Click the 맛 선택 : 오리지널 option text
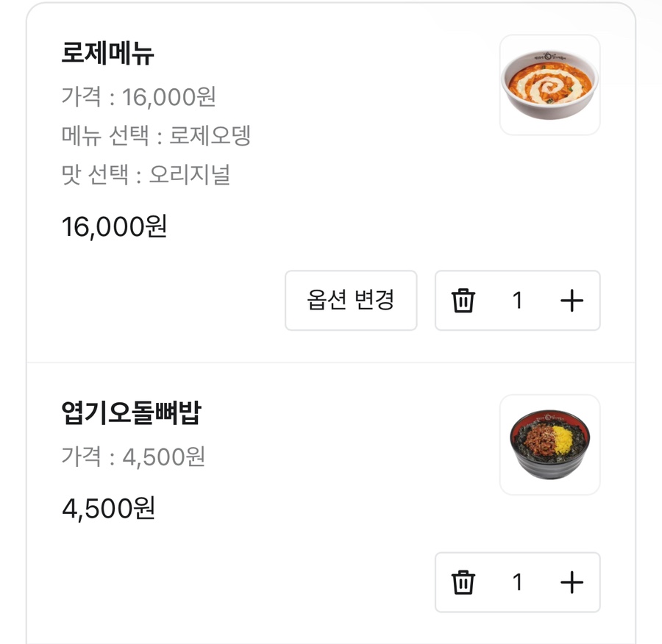The image size is (662, 644). (x=146, y=174)
